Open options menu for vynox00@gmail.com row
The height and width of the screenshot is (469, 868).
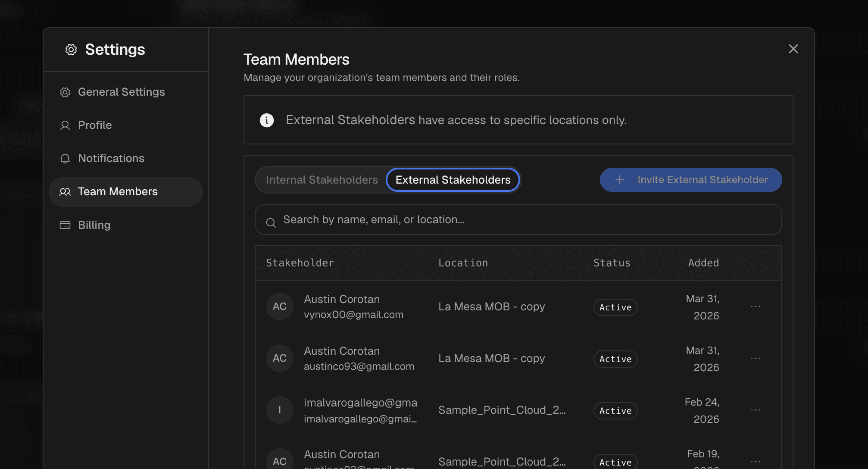click(x=755, y=306)
